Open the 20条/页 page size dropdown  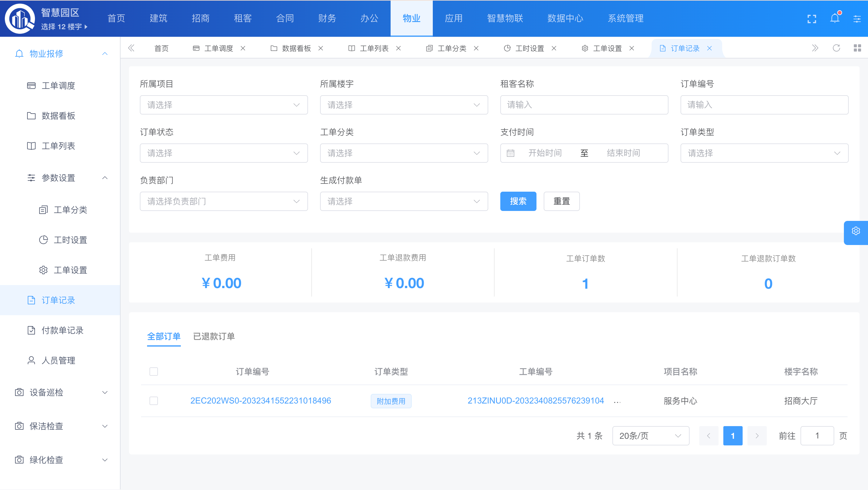[650, 436]
